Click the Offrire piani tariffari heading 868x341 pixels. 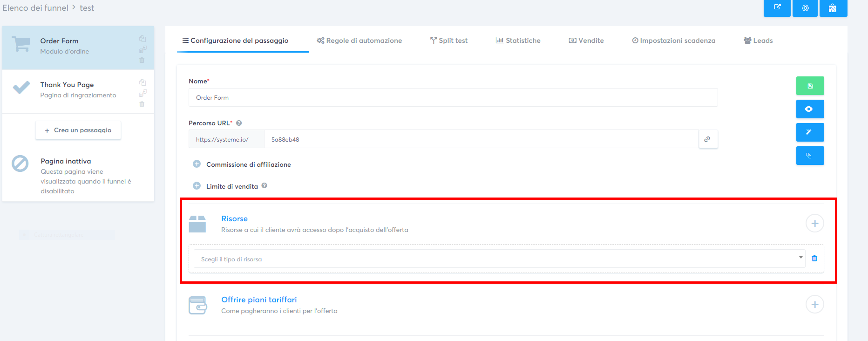259,300
